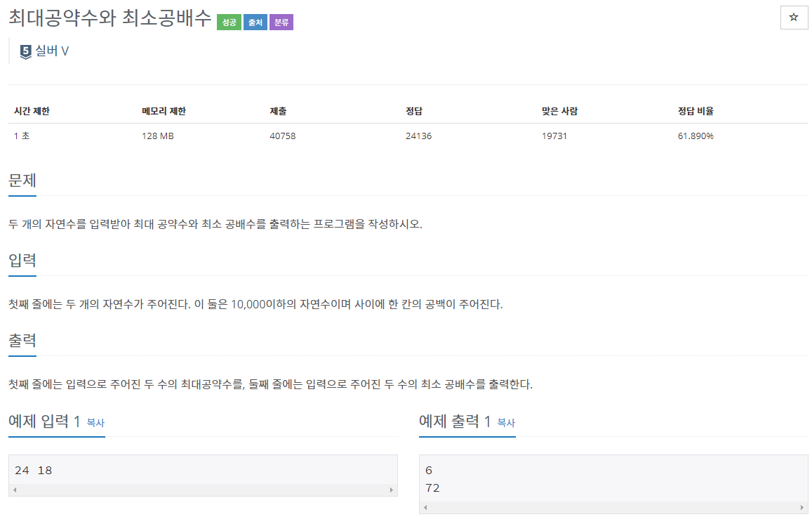The width and height of the screenshot is (812, 517).
Task: Click the green 성공 badge
Action: [229, 22]
